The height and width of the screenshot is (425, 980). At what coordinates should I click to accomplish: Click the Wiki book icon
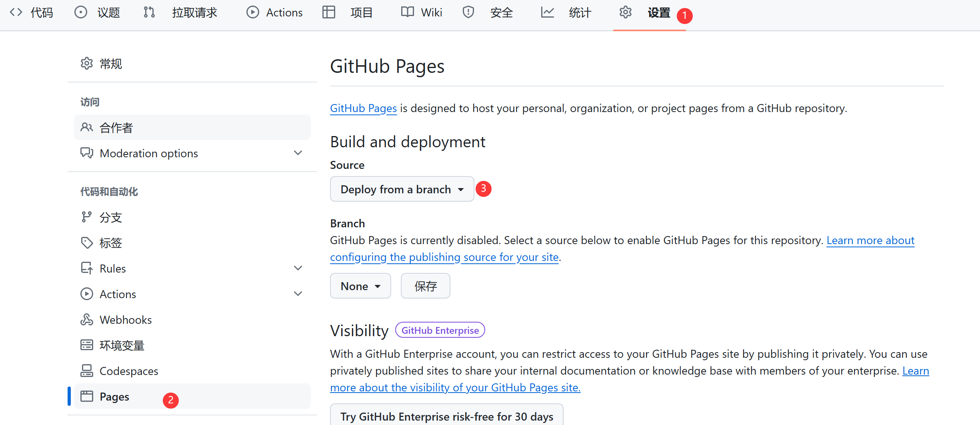click(408, 12)
